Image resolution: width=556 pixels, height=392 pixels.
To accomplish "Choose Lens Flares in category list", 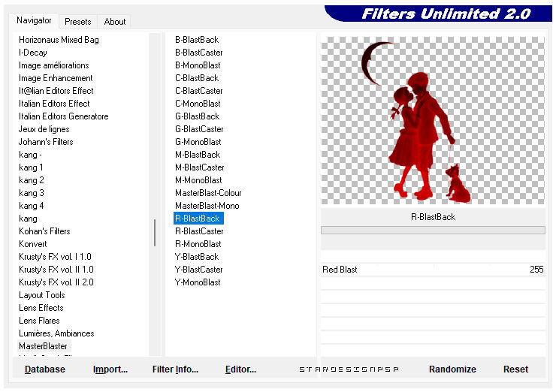I will tap(39, 321).
